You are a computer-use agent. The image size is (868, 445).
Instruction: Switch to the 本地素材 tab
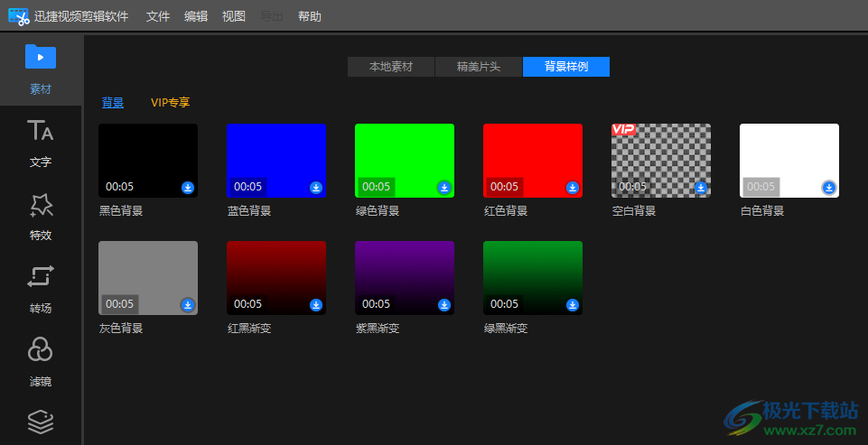pyautogui.click(x=391, y=67)
